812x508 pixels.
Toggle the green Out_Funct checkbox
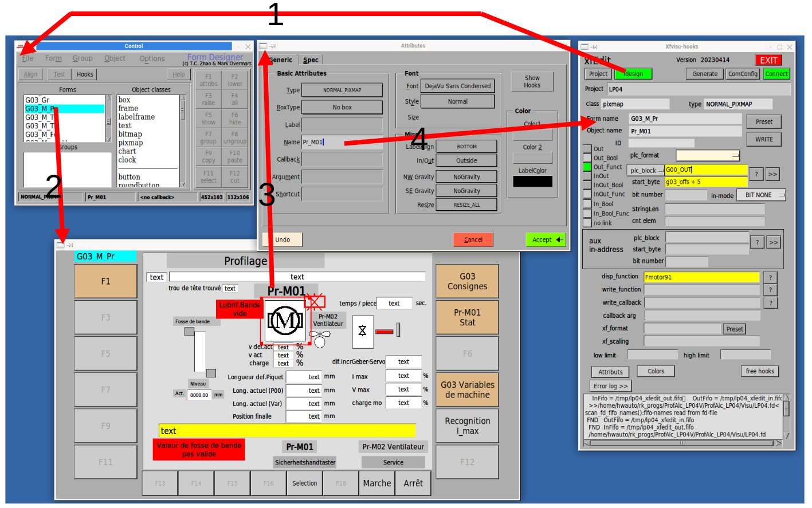pos(587,167)
